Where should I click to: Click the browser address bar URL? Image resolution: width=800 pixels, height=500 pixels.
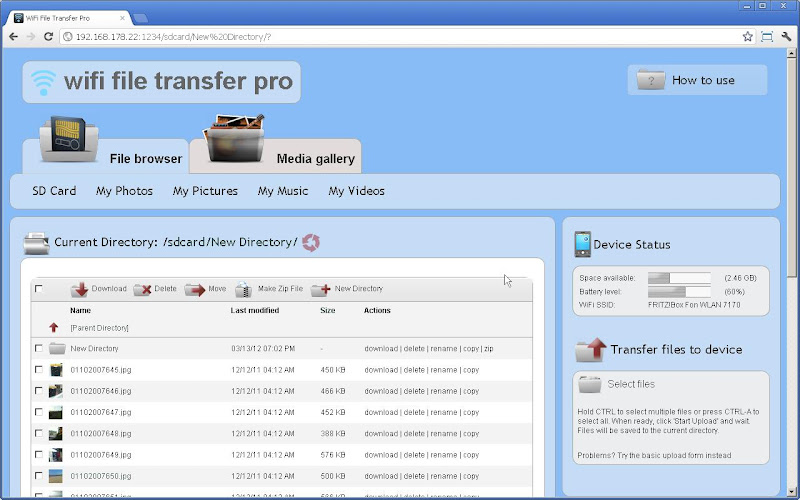click(x=173, y=37)
